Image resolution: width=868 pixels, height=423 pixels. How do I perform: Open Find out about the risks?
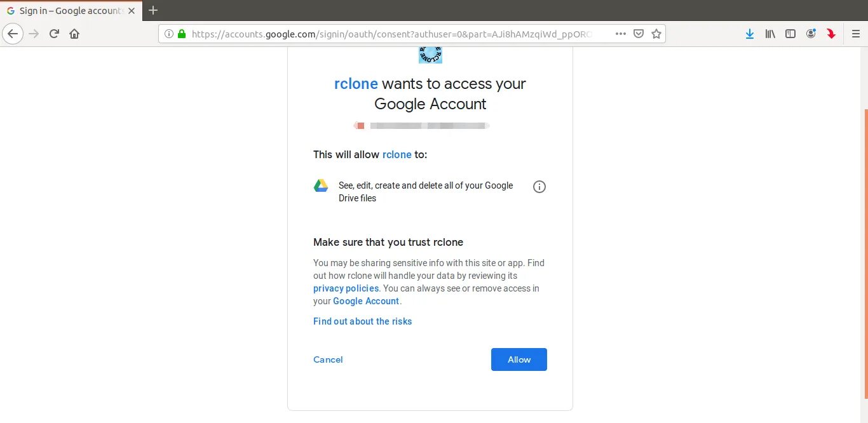363,321
